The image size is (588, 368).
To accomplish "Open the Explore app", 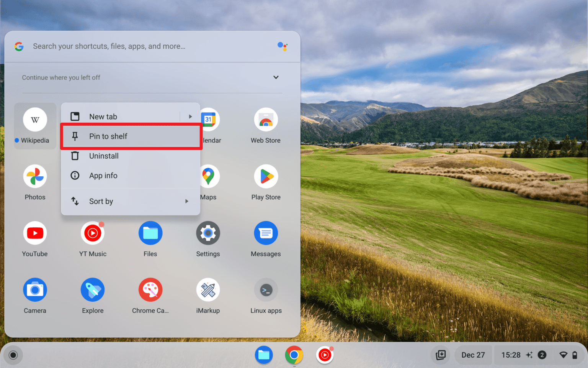I will click(93, 289).
